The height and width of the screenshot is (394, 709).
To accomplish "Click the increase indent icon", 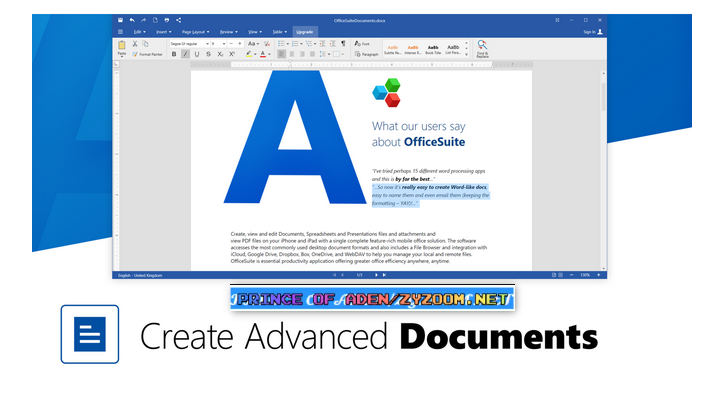I will coord(332,44).
